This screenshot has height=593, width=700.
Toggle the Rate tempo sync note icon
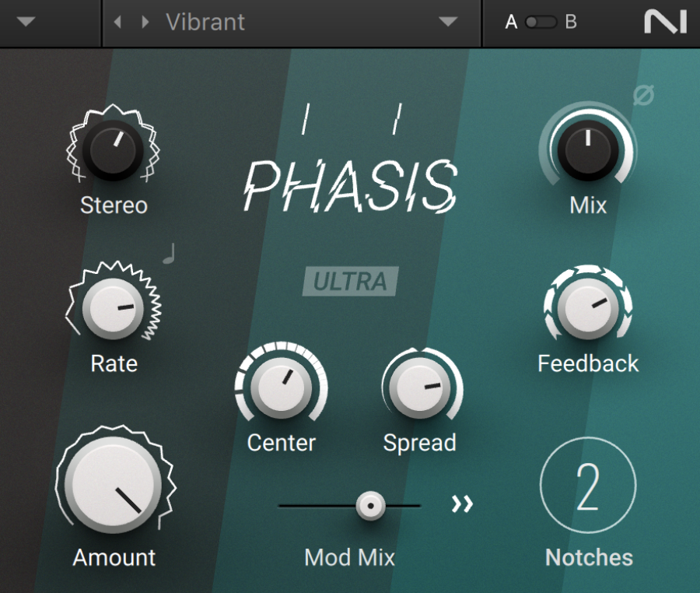(170, 253)
